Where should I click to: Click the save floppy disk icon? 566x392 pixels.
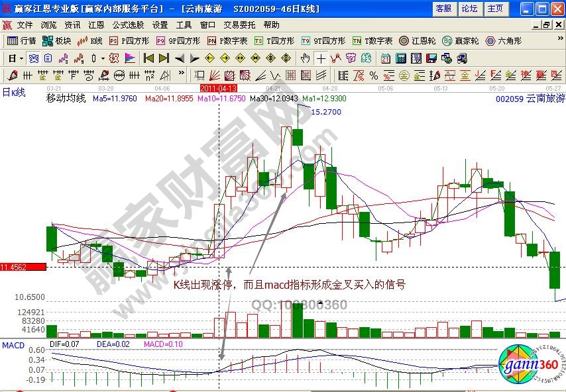[x=431, y=58]
